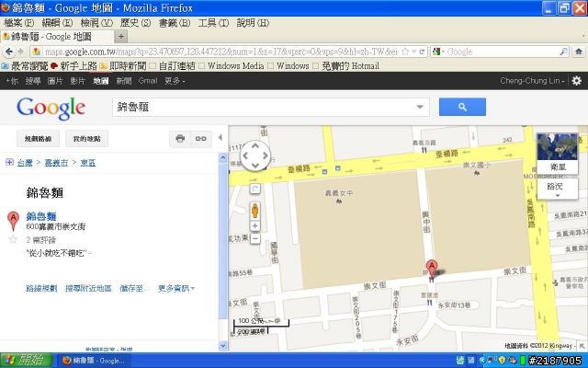Zoom out with the map minus button
The height and width of the screenshot is (368, 588).
coord(255,238)
